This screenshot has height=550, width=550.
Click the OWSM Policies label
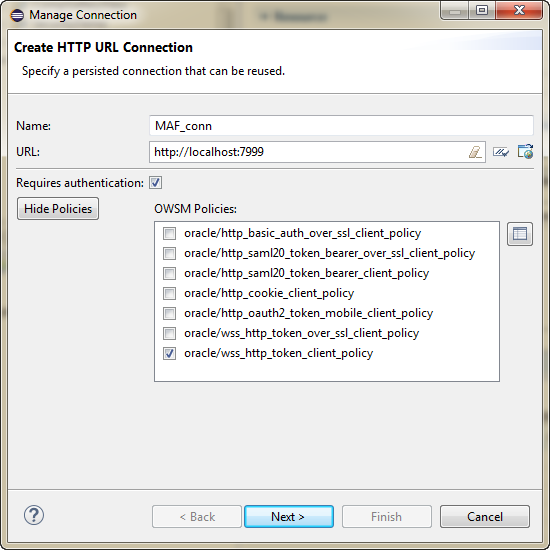195,209
